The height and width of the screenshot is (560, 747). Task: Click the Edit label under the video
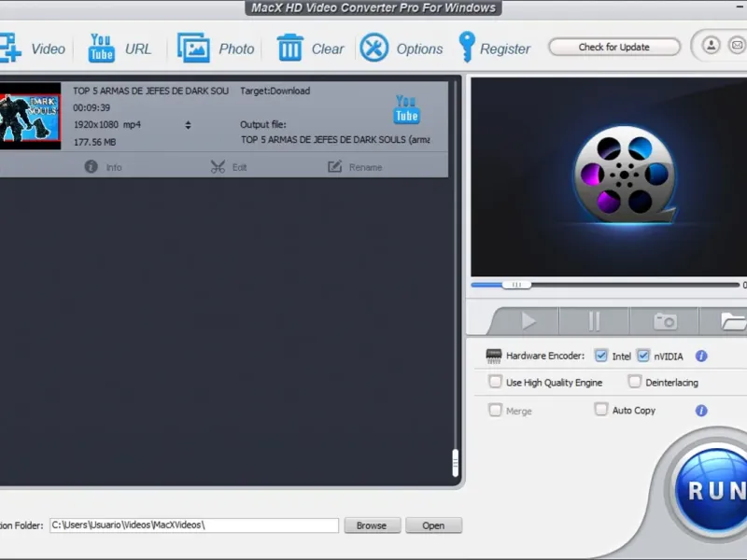pyautogui.click(x=239, y=167)
